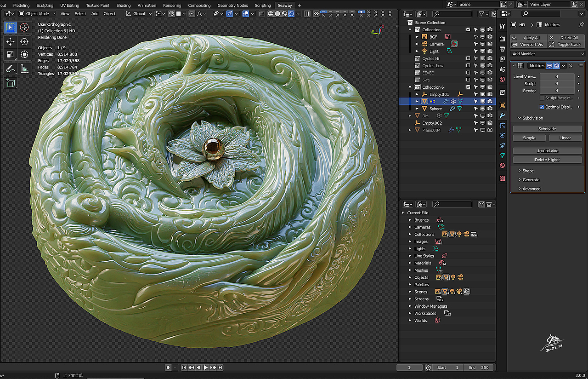The height and width of the screenshot is (379, 588).
Task: Uncheck the Collection 6 checkbox
Action: tap(468, 87)
